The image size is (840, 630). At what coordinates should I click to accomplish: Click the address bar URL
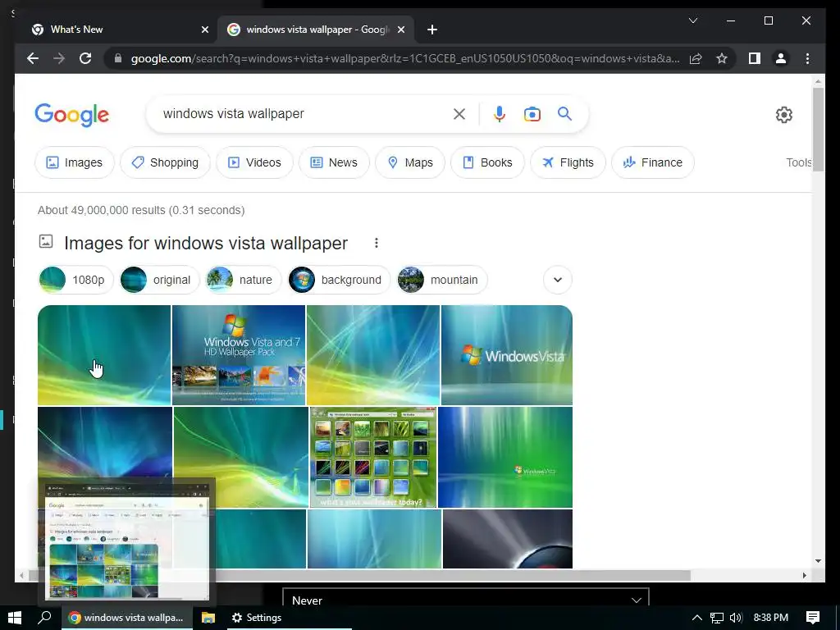tap(405, 58)
